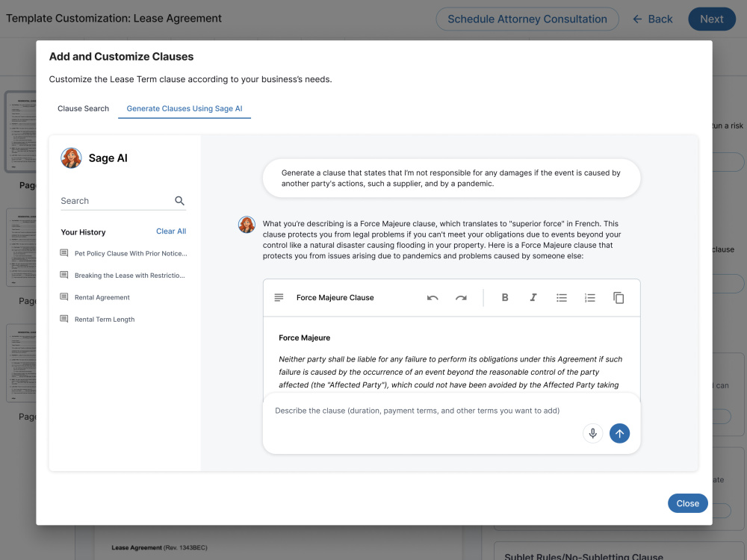Click the italic clause paragraph text
Screen dimensions: 747x560
[x=450, y=372]
